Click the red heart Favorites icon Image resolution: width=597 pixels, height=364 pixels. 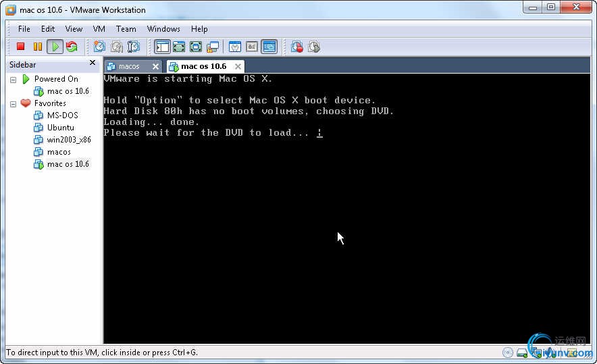coord(26,103)
